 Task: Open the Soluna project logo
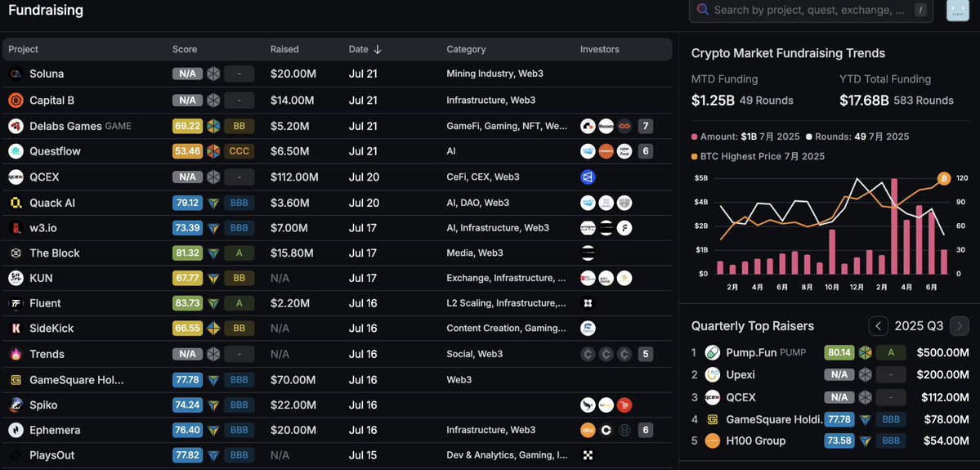coord(16,74)
